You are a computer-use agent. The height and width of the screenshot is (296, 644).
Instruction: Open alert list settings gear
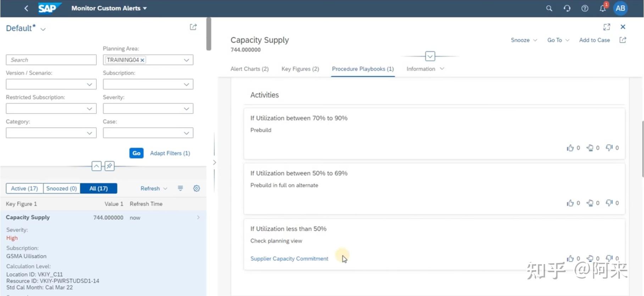(196, 188)
